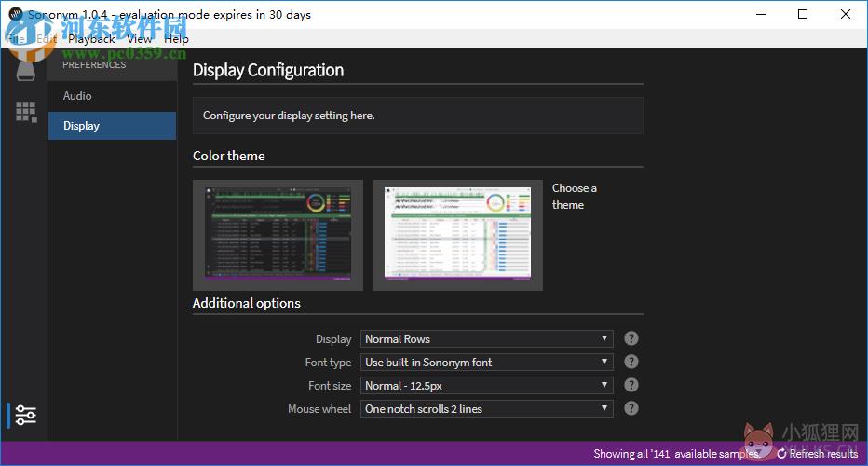This screenshot has height=466, width=868.
Task: Open the View menu
Action: pos(140,39)
